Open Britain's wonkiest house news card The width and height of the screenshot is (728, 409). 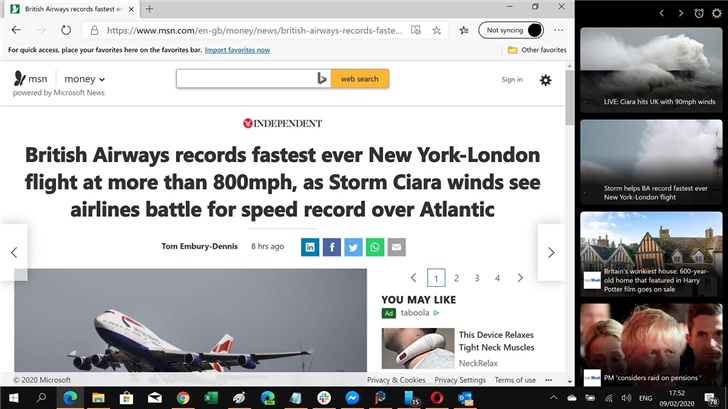[x=651, y=254]
